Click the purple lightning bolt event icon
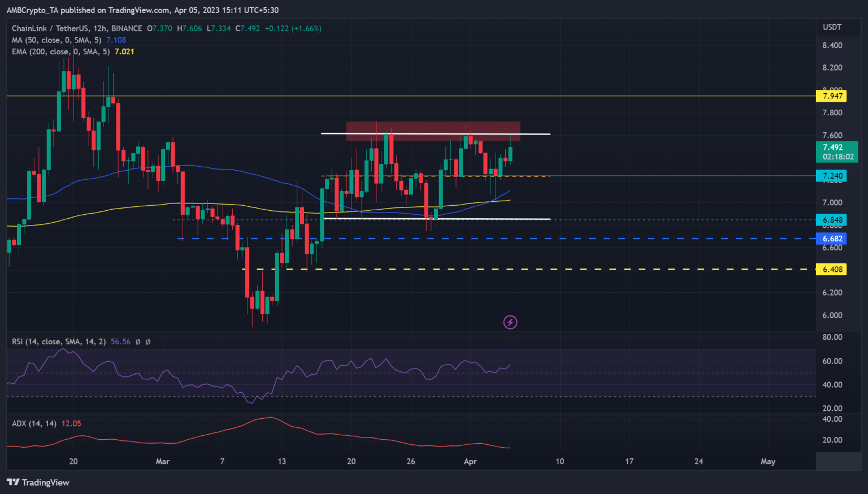 pyautogui.click(x=510, y=322)
